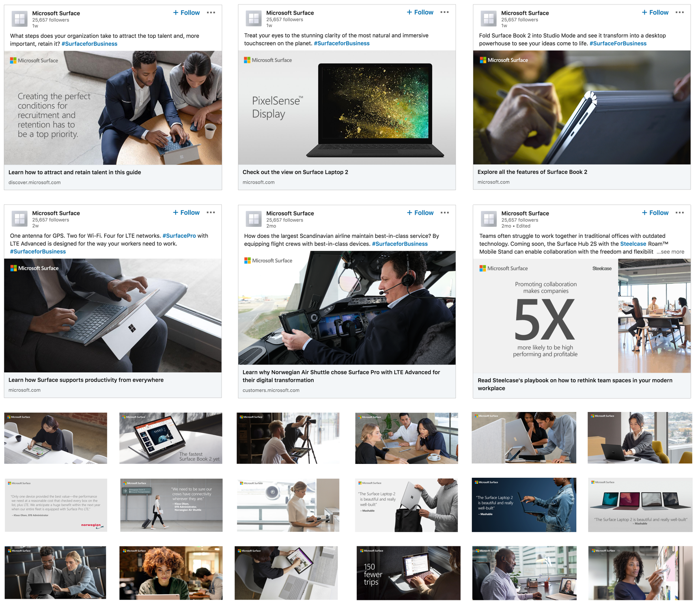Image resolution: width=700 pixels, height=606 pixels.
Task: Open 'Learn how to attract and retain talent' link
Action: click(75, 172)
